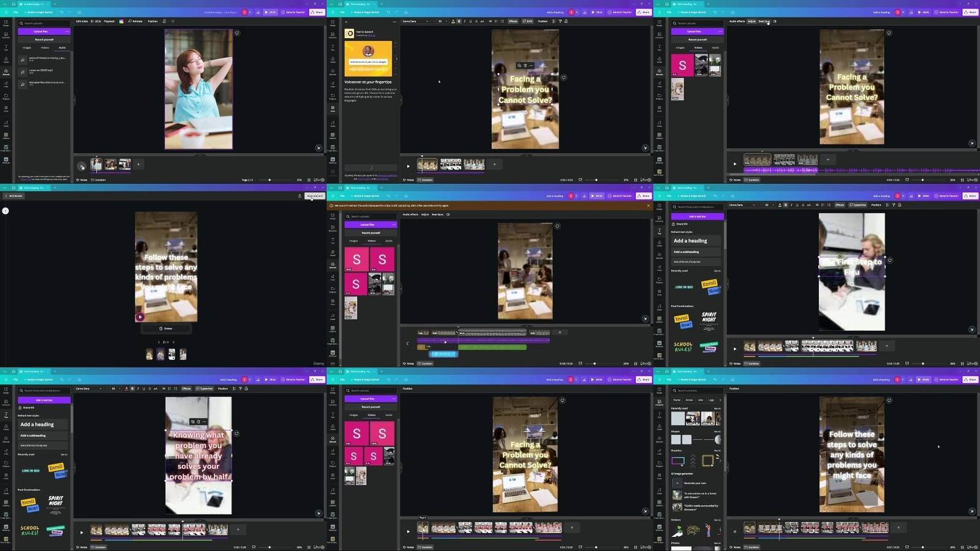Screen dimensions: 980x551
Task: Play the video preview in Edit Studio
Action: click(x=140, y=317)
